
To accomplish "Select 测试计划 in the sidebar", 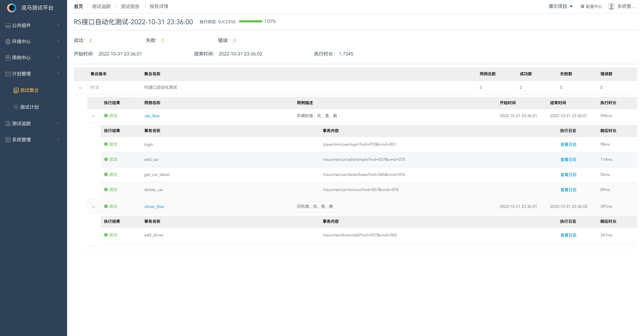I will coord(29,107).
